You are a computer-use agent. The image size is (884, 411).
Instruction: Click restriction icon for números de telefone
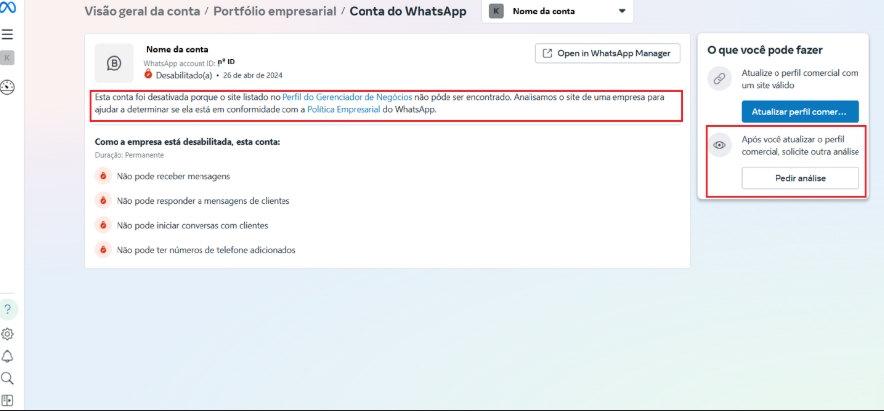pos(103,250)
